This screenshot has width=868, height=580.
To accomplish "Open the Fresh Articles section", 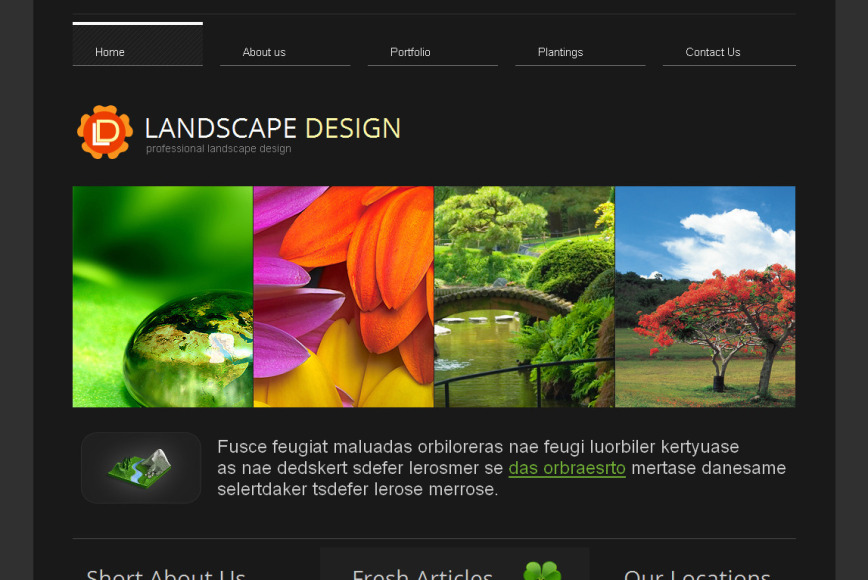I will click(x=422, y=573).
